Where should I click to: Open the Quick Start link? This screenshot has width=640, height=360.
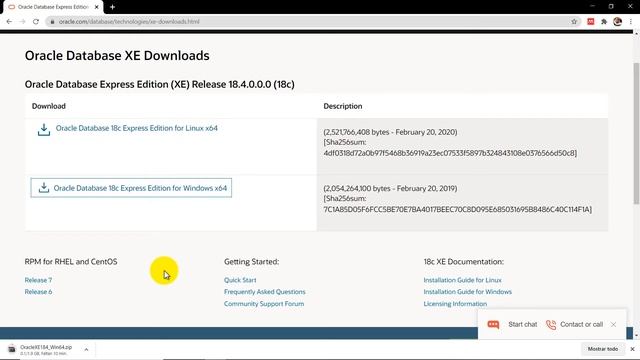240,280
